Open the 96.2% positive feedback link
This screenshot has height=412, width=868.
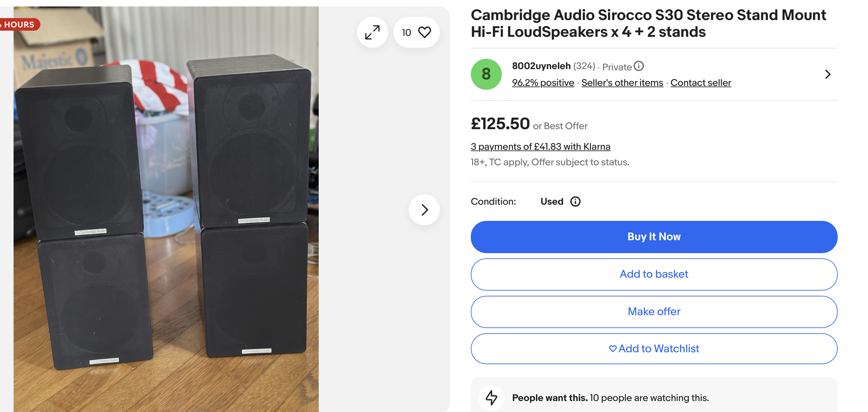pyautogui.click(x=543, y=83)
